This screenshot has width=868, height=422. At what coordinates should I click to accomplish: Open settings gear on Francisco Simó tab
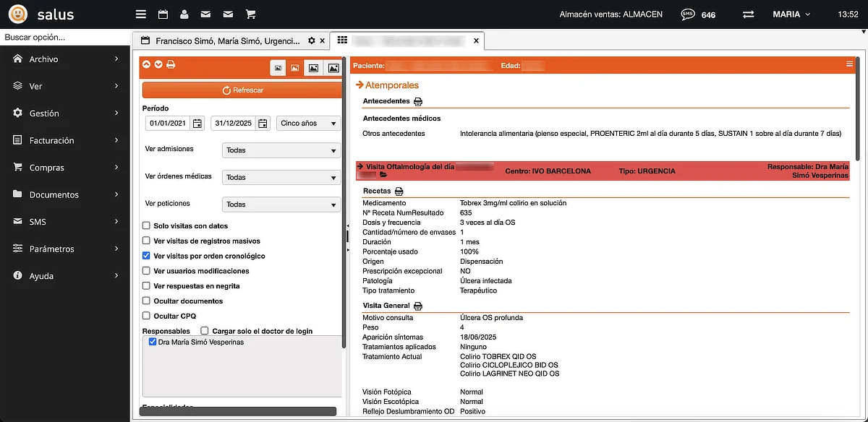tap(312, 41)
